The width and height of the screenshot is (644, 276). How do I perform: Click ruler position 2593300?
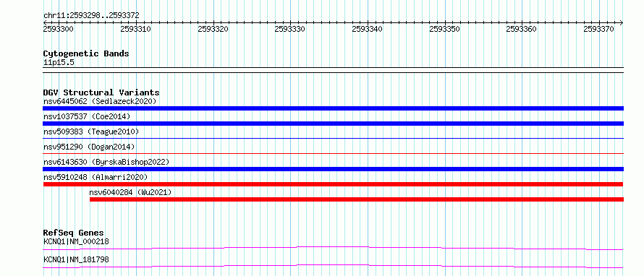click(x=59, y=29)
